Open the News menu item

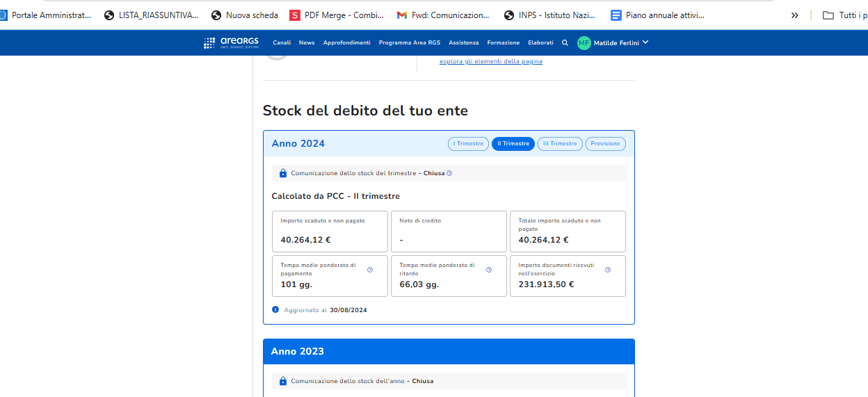click(x=307, y=43)
